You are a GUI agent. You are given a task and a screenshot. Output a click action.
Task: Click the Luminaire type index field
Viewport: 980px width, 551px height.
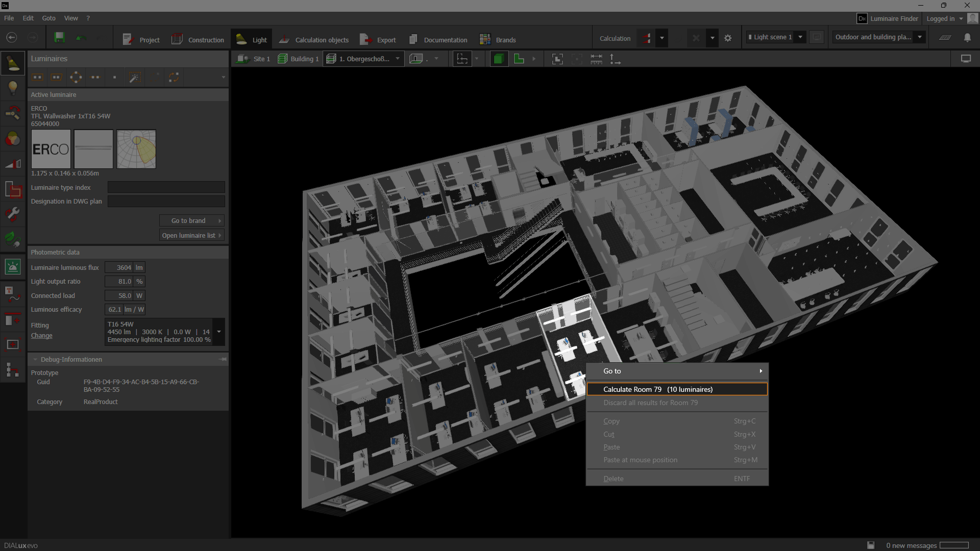click(166, 188)
